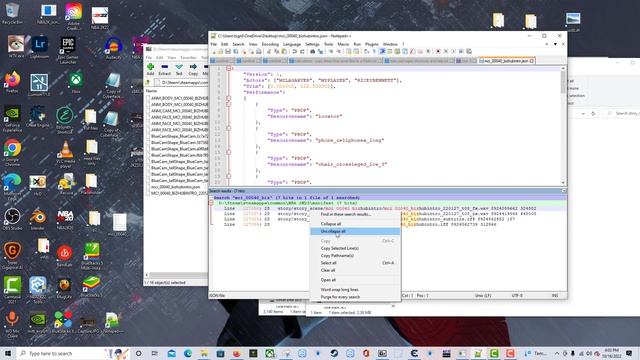Open the address dropdown in right Explorer window

(x=583, y=113)
